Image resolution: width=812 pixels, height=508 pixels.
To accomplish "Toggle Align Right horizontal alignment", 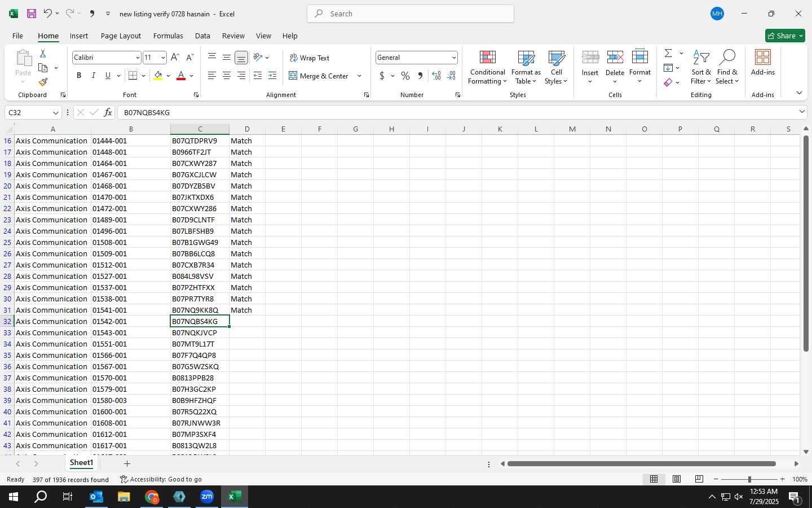I will pos(241,76).
